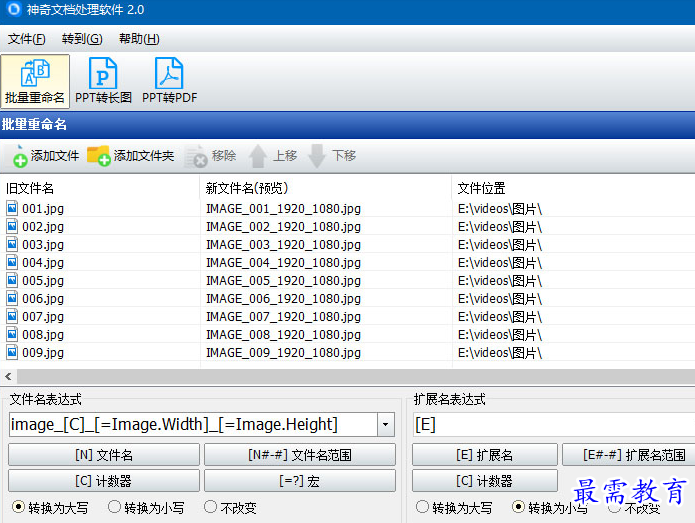Open the 帮助(H) menu
The image size is (695, 523).
pos(139,39)
